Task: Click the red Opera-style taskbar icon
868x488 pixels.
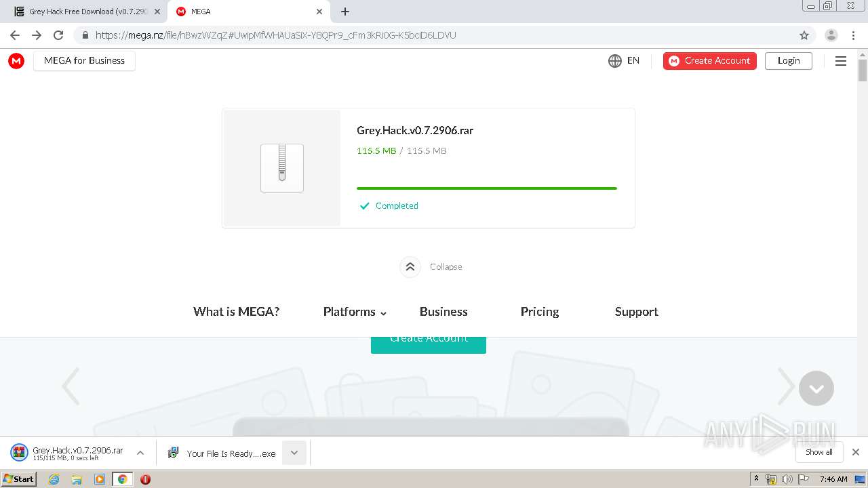Action: 145,479
